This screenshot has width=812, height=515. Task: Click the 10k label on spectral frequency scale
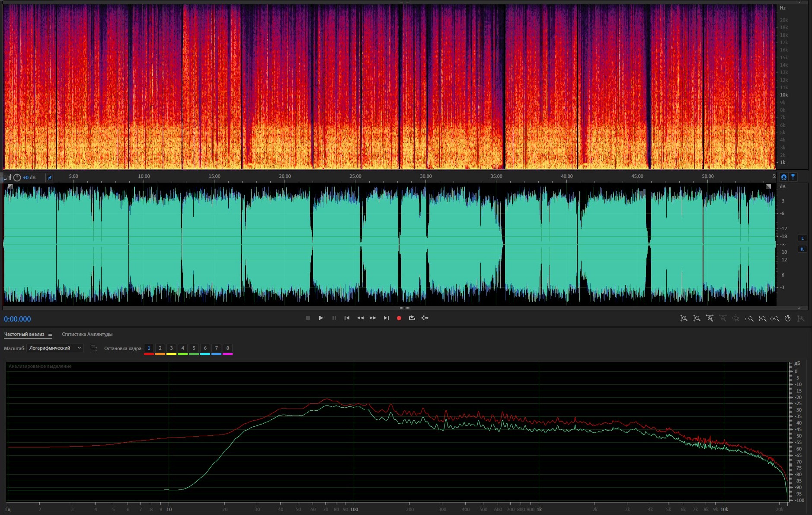click(784, 95)
